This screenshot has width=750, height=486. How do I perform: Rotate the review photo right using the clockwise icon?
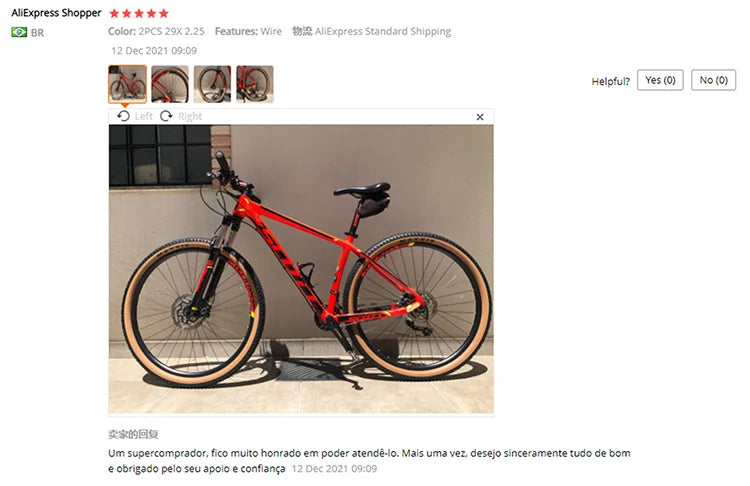tap(166, 116)
